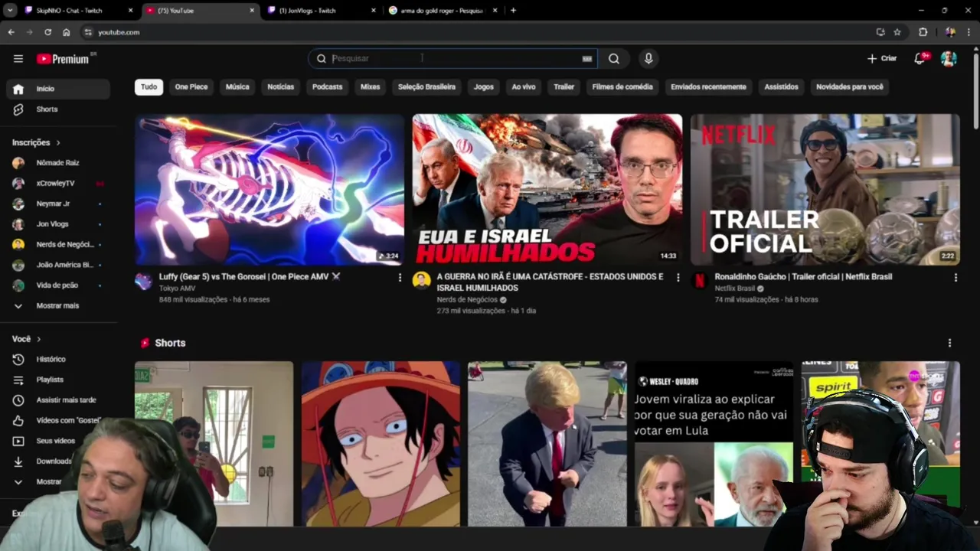Open browser home page icon
980x551 pixels.
67,32
